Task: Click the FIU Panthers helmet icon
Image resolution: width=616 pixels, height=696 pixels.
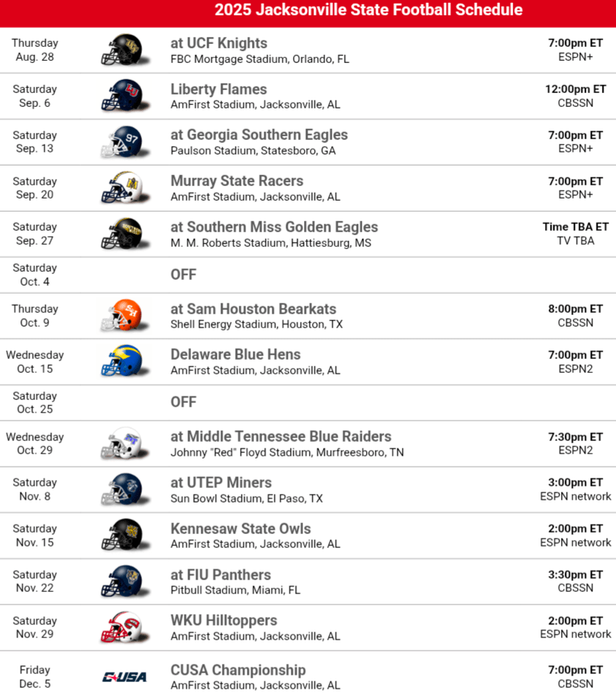Action: 121,581
